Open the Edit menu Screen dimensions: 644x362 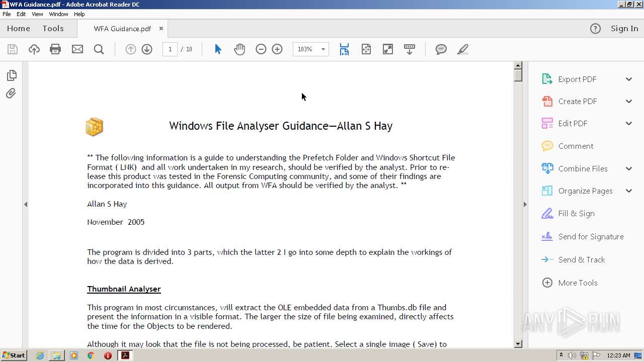point(21,14)
